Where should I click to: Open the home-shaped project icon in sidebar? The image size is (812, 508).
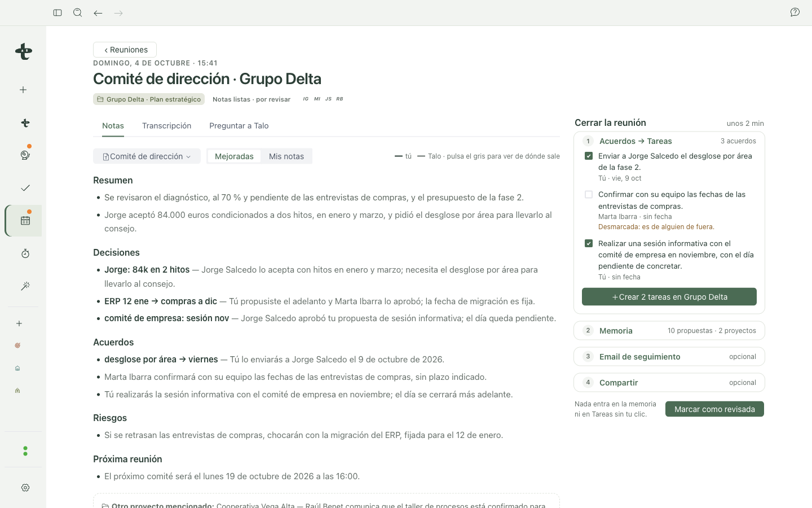coord(17,368)
